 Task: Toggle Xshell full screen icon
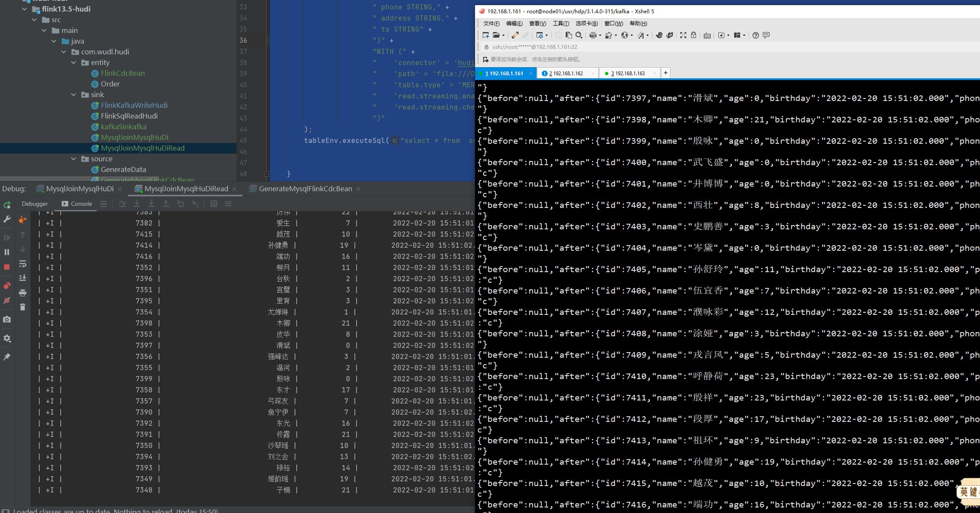point(683,35)
